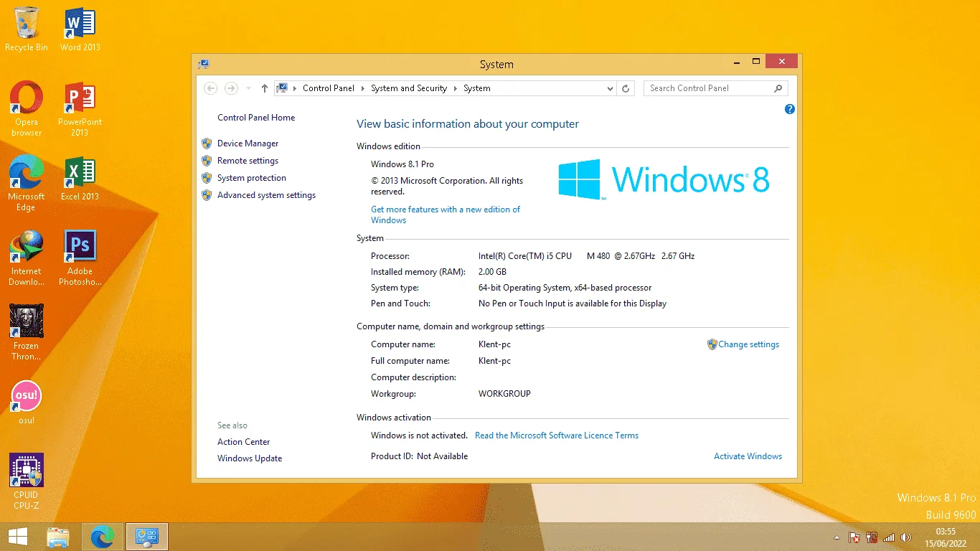Open Action Center flag in system tray
The width and height of the screenshot is (980, 551).
pyautogui.click(x=854, y=537)
